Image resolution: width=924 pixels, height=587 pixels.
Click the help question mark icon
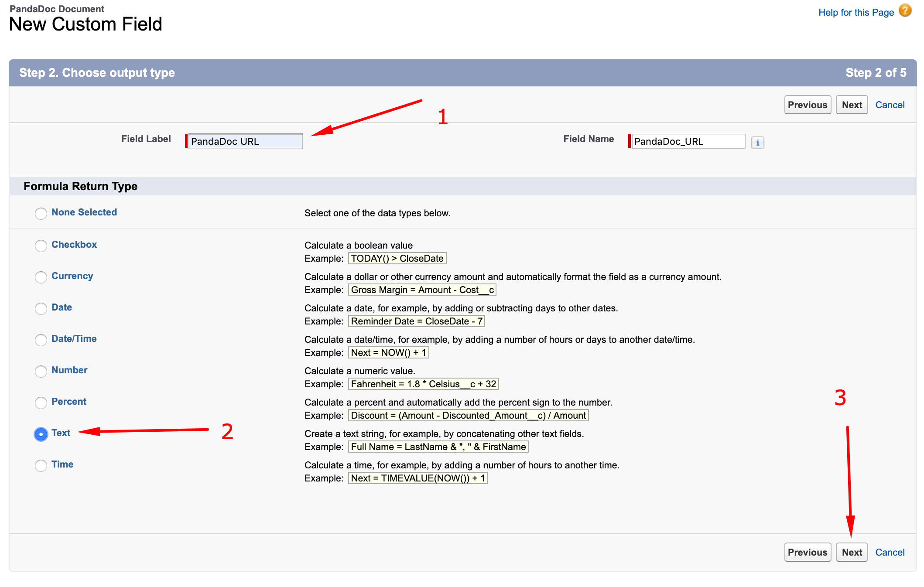click(x=905, y=11)
